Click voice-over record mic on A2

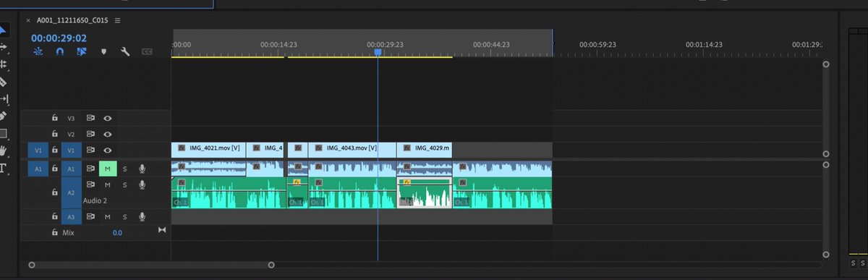click(x=142, y=185)
